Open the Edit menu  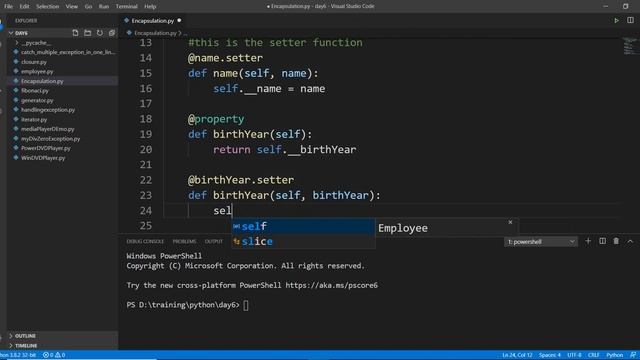point(24,6)
